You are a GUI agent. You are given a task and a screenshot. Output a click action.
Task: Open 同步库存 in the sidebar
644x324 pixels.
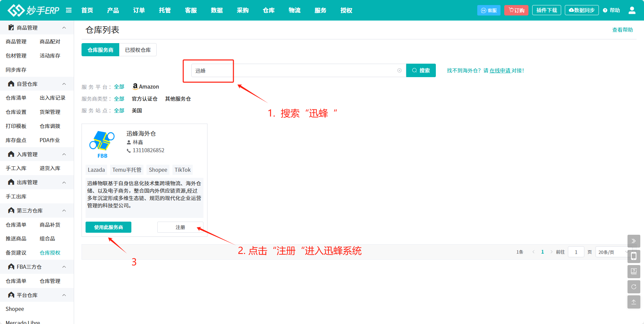coord(16,70)
